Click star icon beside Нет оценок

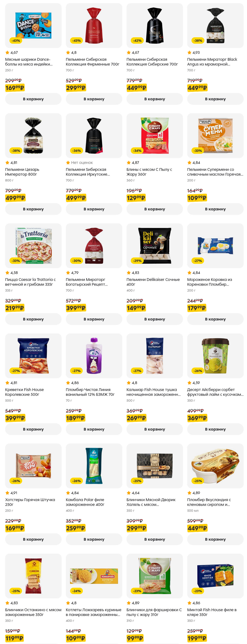[68, 162]
